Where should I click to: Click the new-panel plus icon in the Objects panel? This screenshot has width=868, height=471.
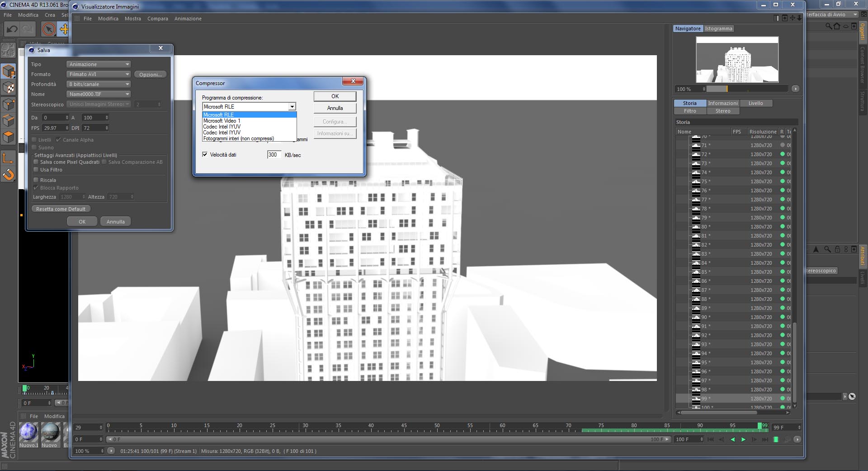pyautogui.click(x=854, y=26)
